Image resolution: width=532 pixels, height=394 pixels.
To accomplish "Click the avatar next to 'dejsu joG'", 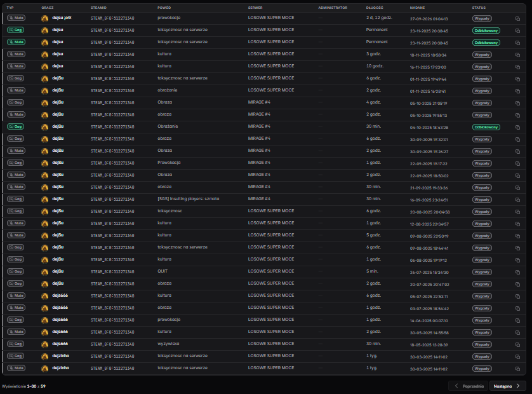I will click(x=45, y=18).
